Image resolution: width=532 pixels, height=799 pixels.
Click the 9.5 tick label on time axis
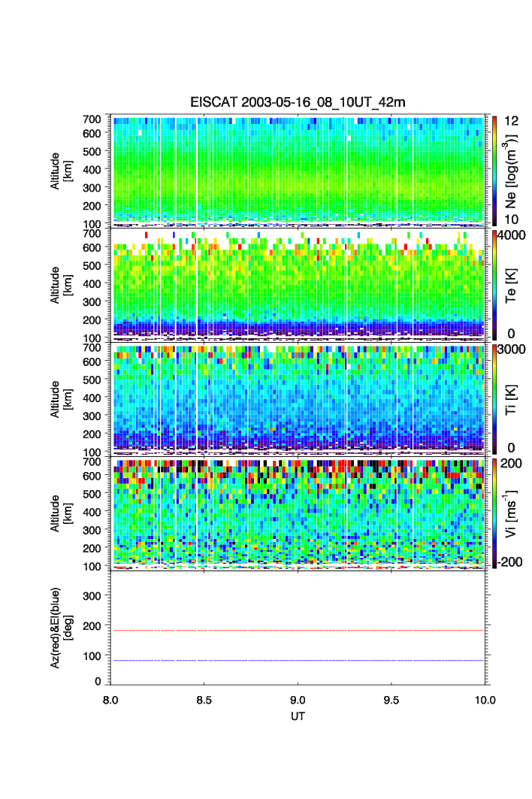pyautogui.click(x=391, y=699)
